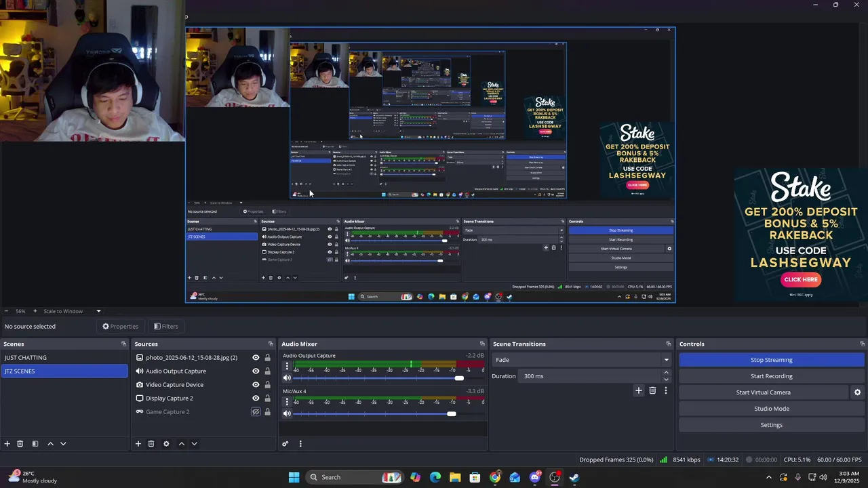Click the Stop Streaming button
Viewport: 868px width, 488px height.
771,360
